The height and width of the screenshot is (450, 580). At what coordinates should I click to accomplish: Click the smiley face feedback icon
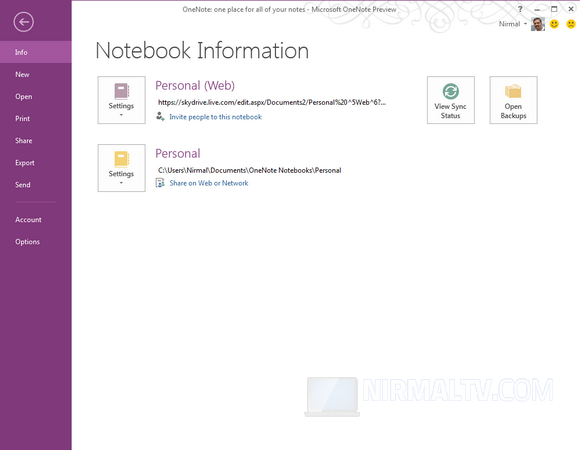554,24
